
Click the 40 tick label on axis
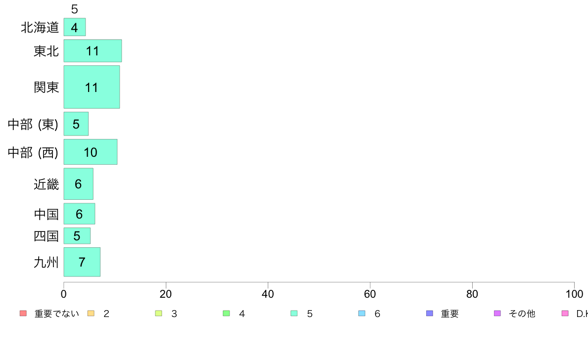tap(268, 294)
